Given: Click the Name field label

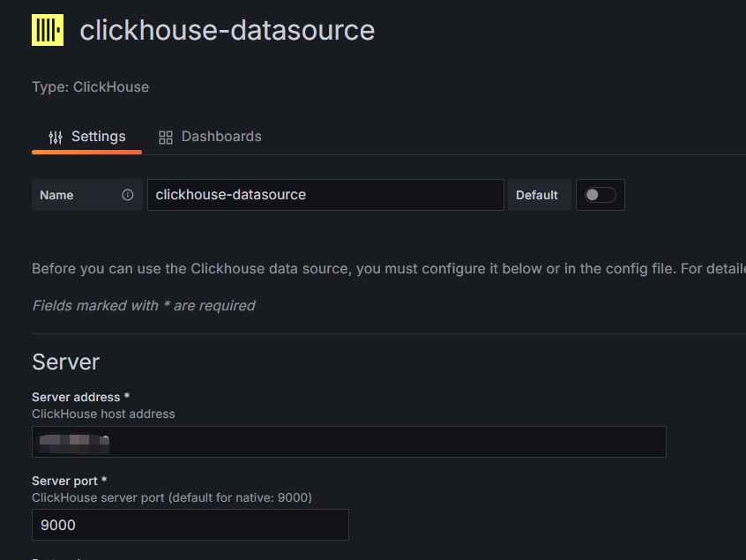Looking at the screenshot, I should (x=57, y=195).
